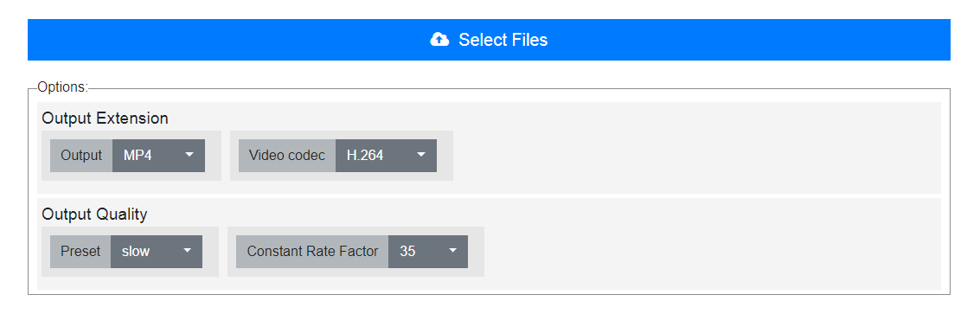
Task: Select the H.264 text in codec selector
Action: [x=365, y=156]
